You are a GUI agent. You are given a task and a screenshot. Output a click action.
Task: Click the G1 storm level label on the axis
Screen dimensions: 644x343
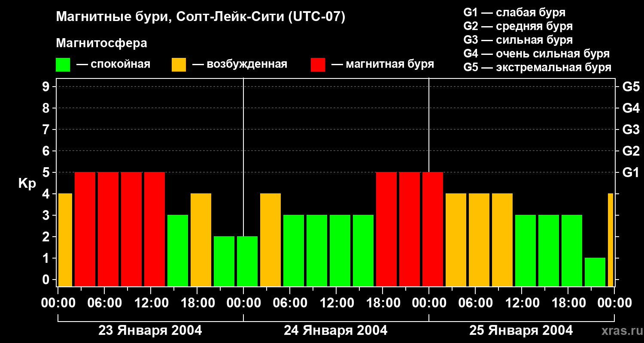[x=631, y=173]
